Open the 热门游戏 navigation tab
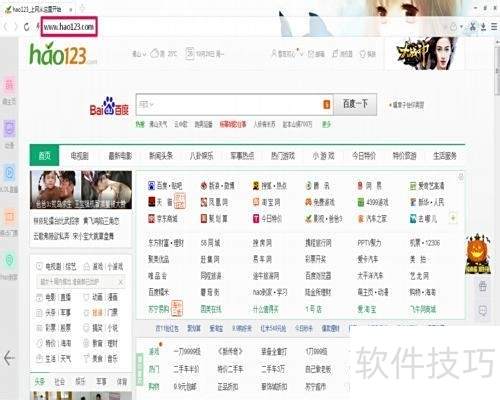This screenshot has width=500, height=400. click(x=283, y=156)
